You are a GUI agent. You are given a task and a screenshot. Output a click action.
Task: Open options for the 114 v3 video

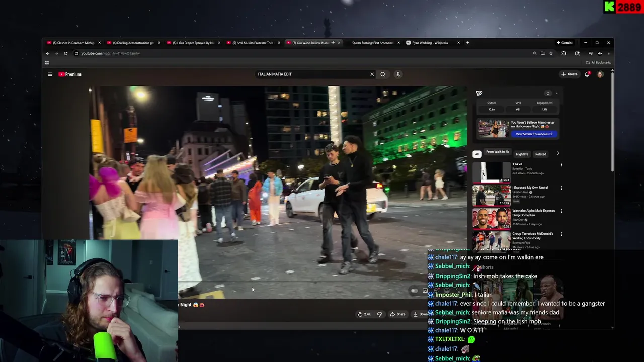click(x=562, y=165)
